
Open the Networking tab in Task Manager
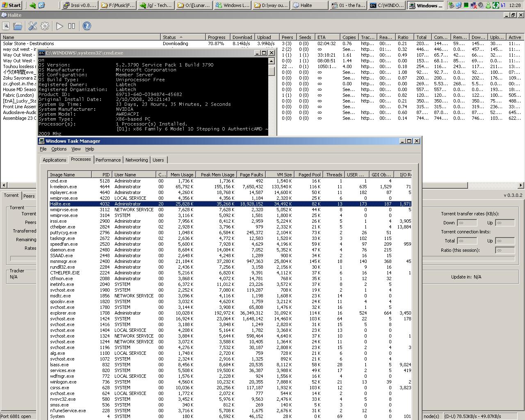pos(137,160)
